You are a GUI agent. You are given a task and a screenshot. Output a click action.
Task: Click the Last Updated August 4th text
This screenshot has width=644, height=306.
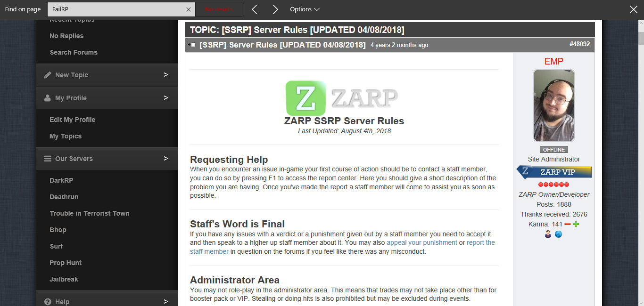click(x=344, y=131)
